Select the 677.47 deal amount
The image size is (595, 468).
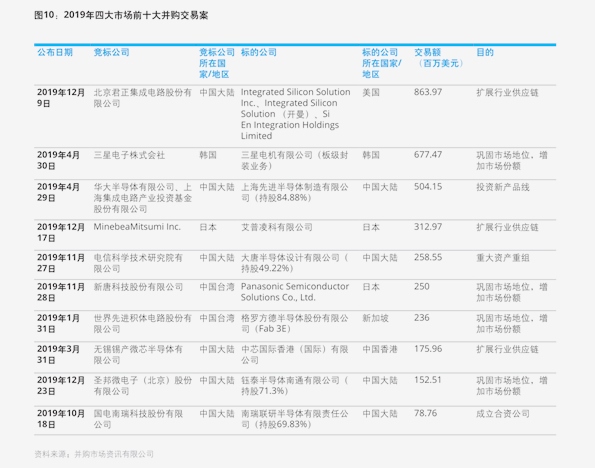(428, 154)
